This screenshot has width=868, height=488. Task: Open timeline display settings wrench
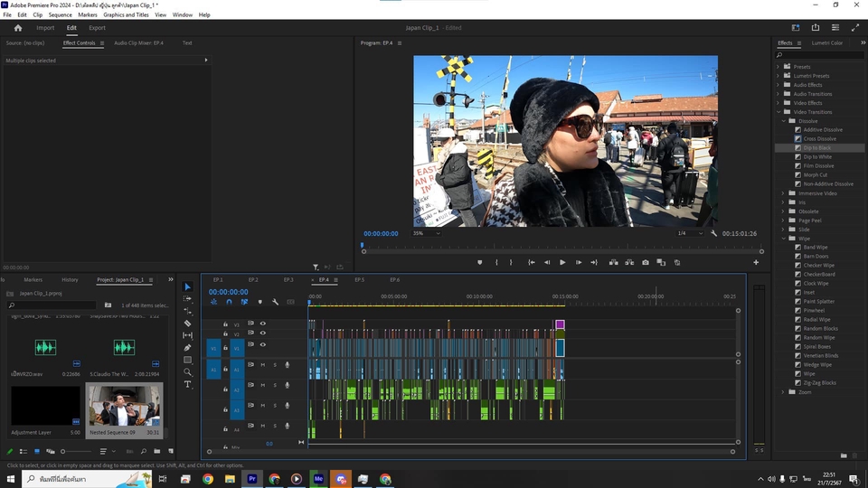coord(275,302)
